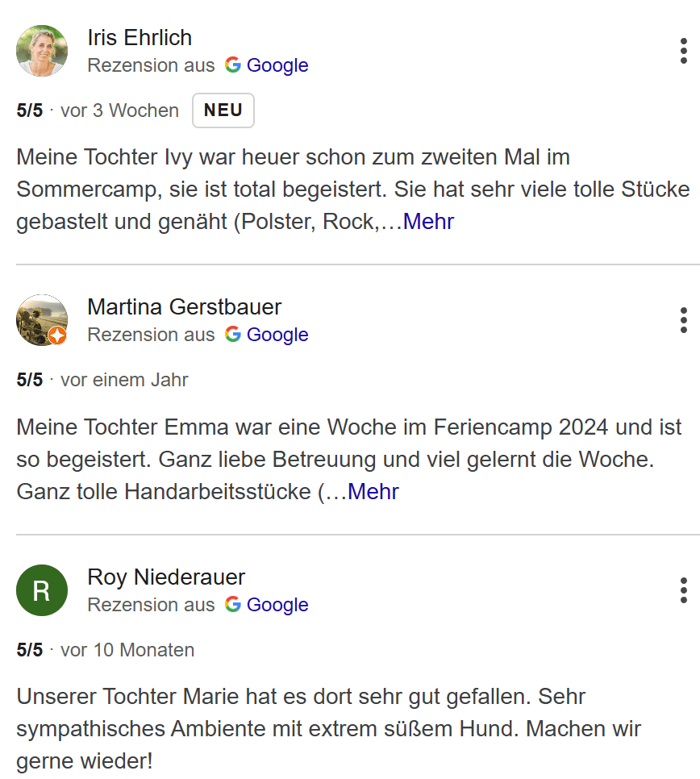
Task: Open Google link in Martina Gerstbauer's review
Action: tap(277, 335)
